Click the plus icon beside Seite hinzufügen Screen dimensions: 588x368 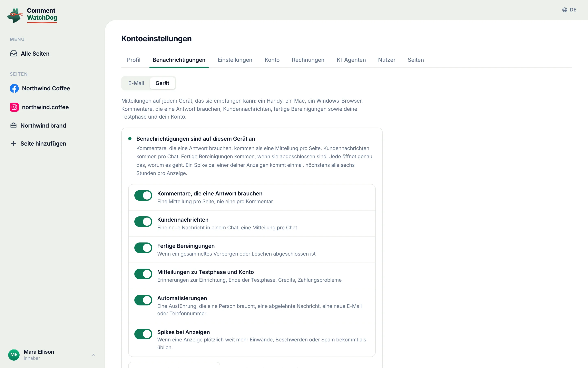(x=13, y=144)
